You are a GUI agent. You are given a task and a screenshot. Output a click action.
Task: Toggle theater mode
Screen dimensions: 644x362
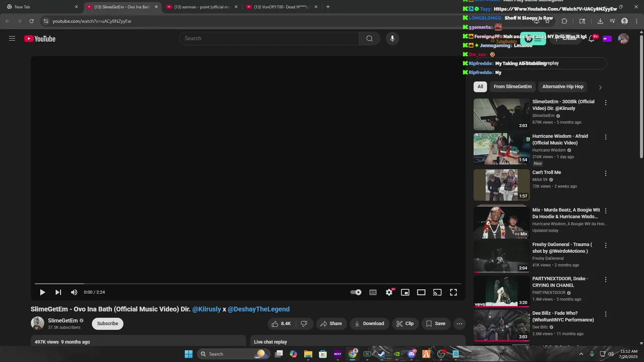[x=421, y=292]
